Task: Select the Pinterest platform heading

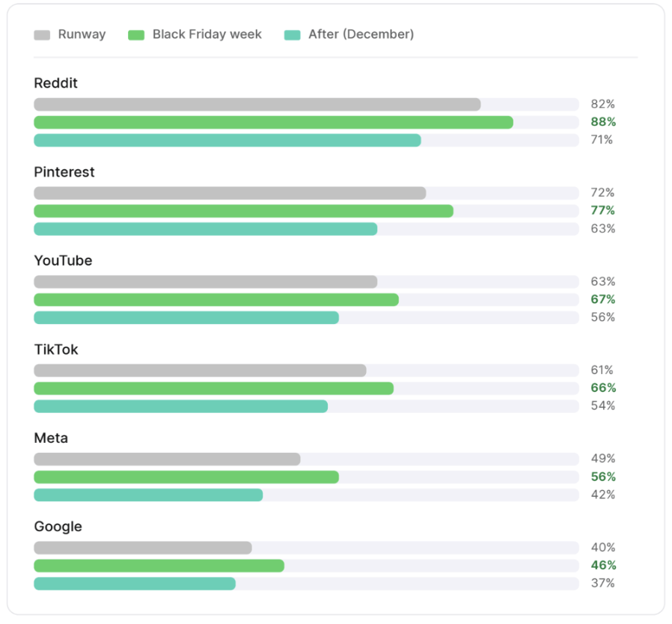Action: (64, 172)
